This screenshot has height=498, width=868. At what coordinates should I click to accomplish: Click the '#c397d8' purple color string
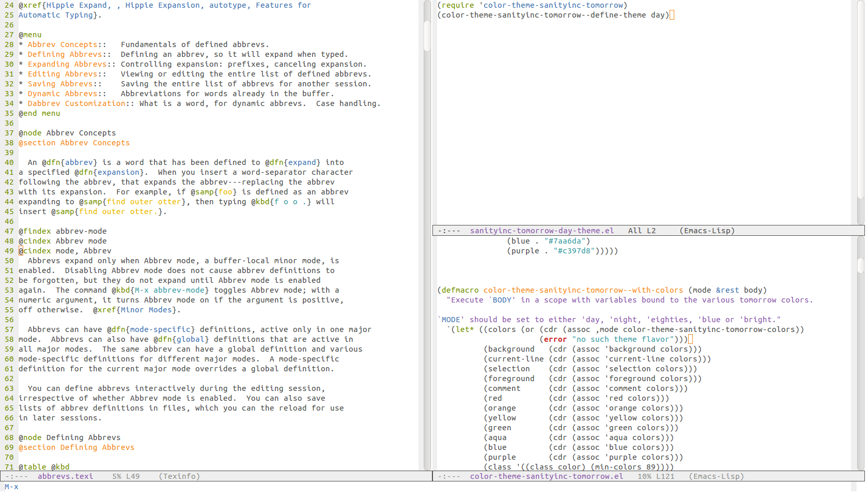(x=574, y=251)
